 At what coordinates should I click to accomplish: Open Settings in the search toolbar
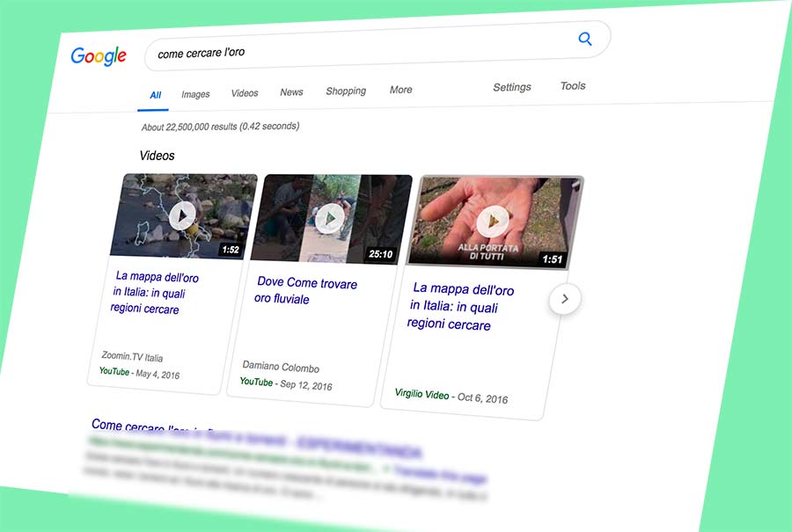click(x=511, y=87)
